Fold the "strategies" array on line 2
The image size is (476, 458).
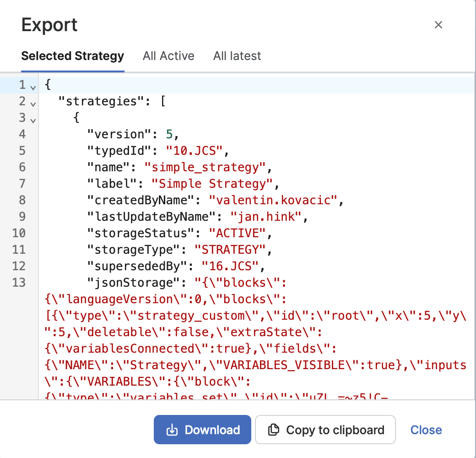(32, 104)
